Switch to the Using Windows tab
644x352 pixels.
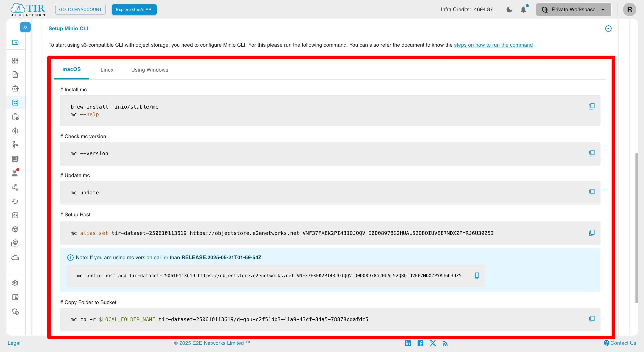(x=149, y=70)
